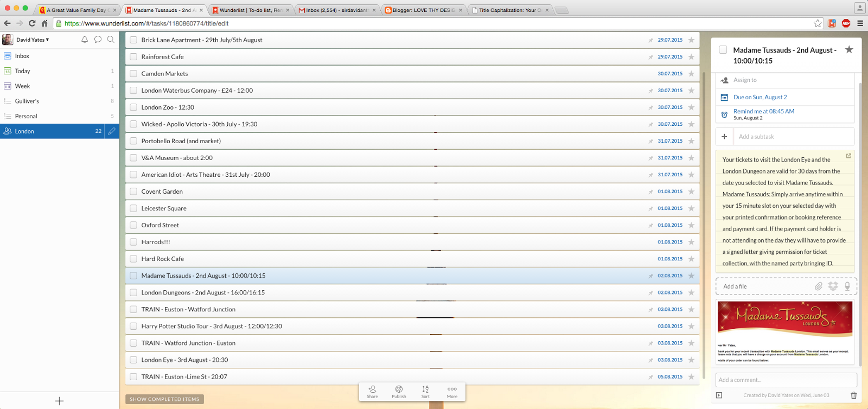Image resolution: width=868 pixels, height=409 pixels.
Task: Check off Camden Markets task
Action: pos(133,74)
